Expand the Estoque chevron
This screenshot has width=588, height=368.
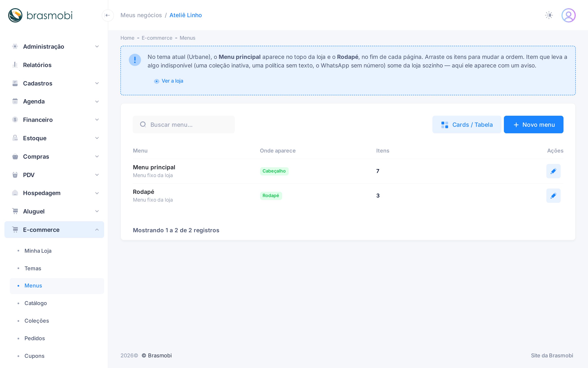97,138
